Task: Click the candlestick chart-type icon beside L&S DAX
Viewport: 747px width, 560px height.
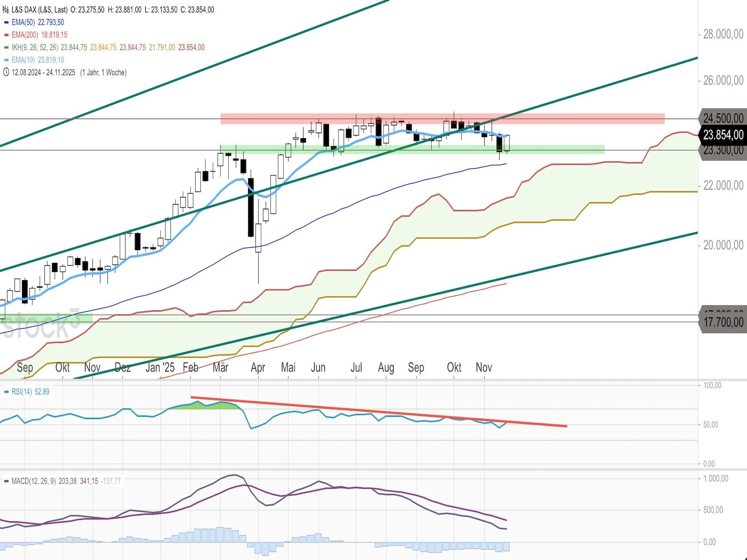Action: point(6,9)
